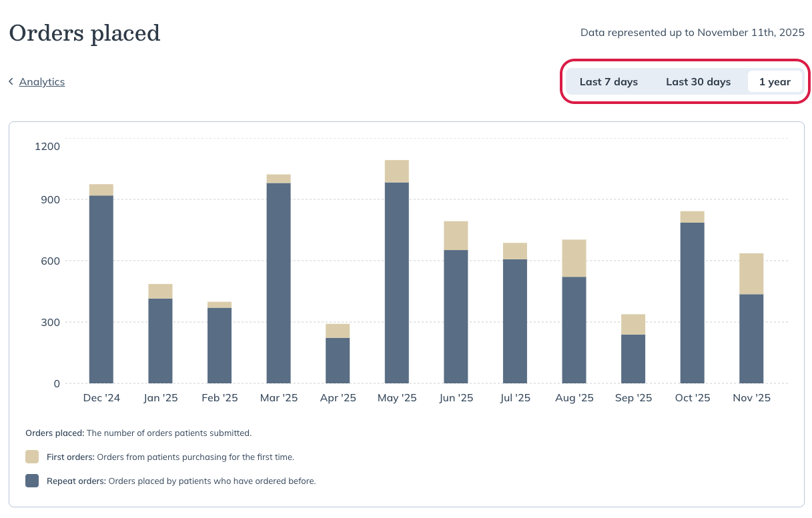
Task: Choose Jun '25 first orders bar segment
Action: (456, 235)
